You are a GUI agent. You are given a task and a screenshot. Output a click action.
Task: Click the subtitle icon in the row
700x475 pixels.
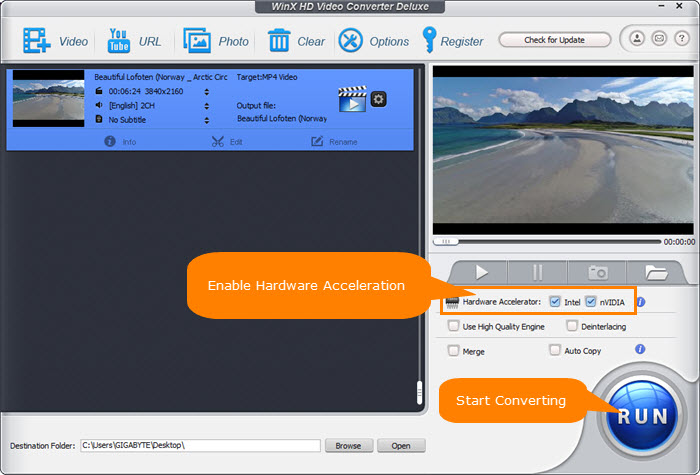pyautogui.click(x=99, y=120)
